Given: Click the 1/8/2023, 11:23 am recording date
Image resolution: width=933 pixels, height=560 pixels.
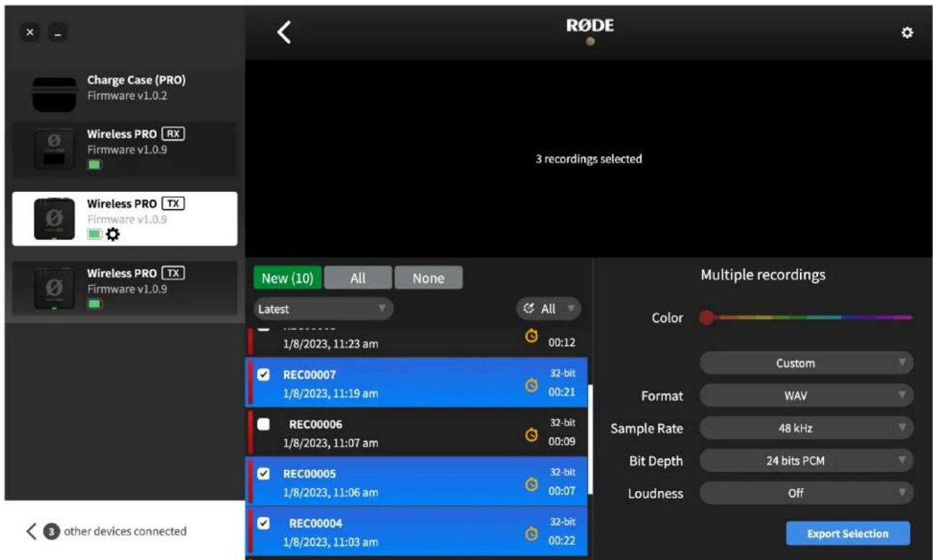Looking at the screenshot, I should click(331, 344).
